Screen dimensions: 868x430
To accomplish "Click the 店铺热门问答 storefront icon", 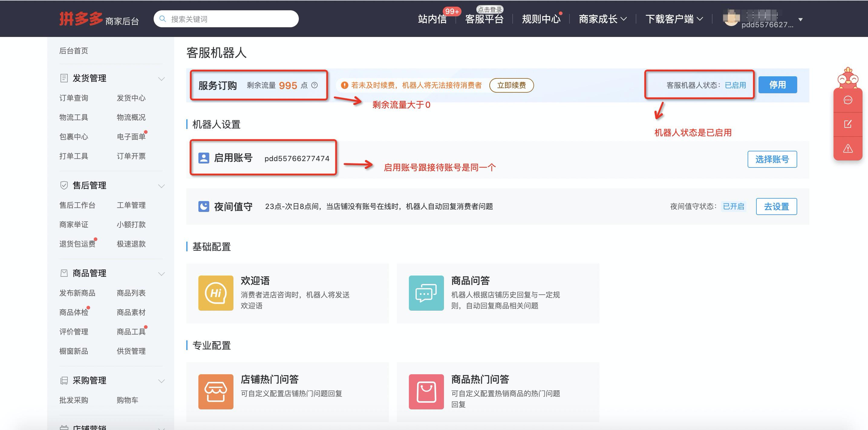I will pos(216,391).
